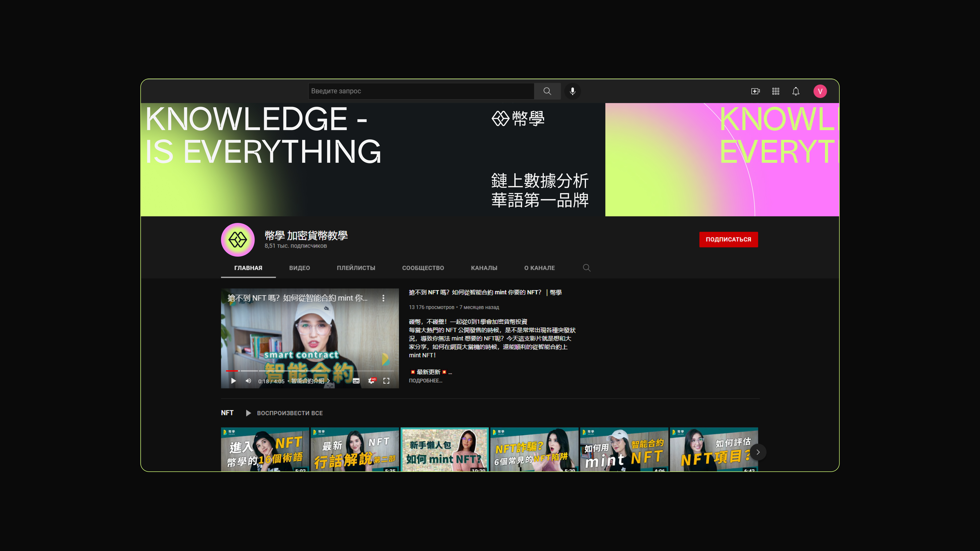Open YouTube apps grid menu
980x551 pixels.
click(x=776, y=91)
